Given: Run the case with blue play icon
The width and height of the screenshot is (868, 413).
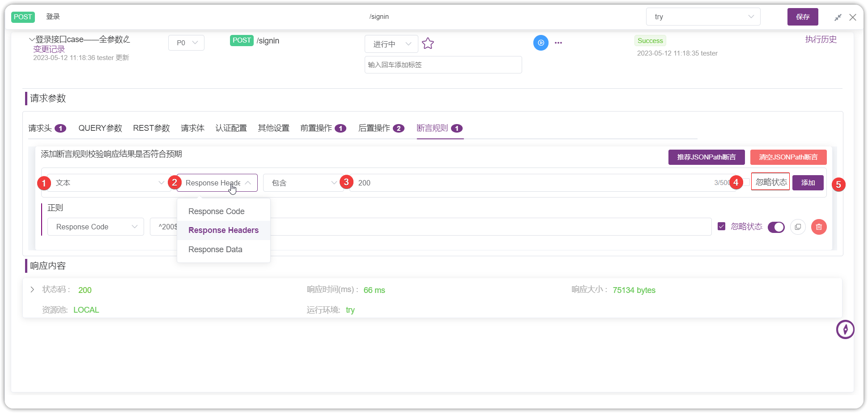Looking at the screenshot, I should (540, 43).
